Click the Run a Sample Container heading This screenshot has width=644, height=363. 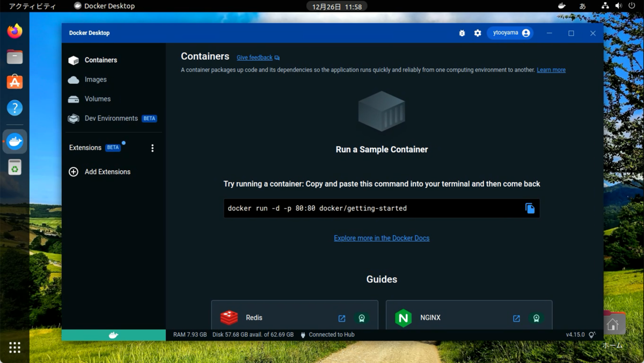coord(382,149)
